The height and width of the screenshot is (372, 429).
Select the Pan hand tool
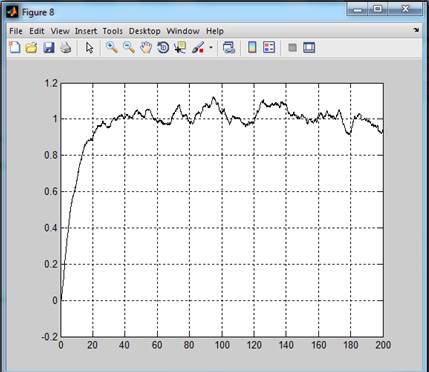[146, 48]
